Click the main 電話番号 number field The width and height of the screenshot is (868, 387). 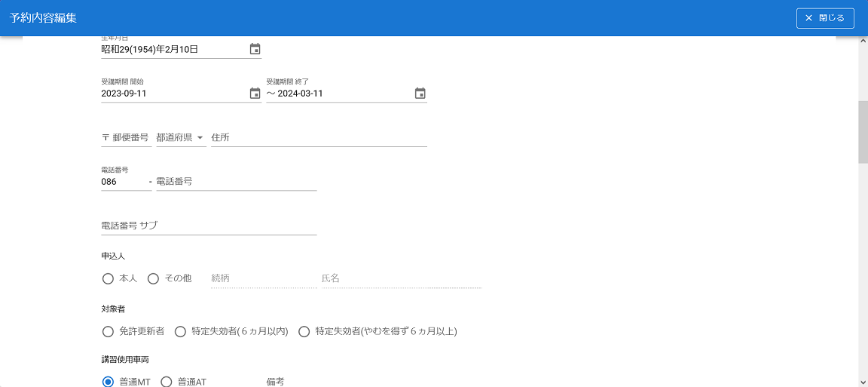click(x=235, y=182)
